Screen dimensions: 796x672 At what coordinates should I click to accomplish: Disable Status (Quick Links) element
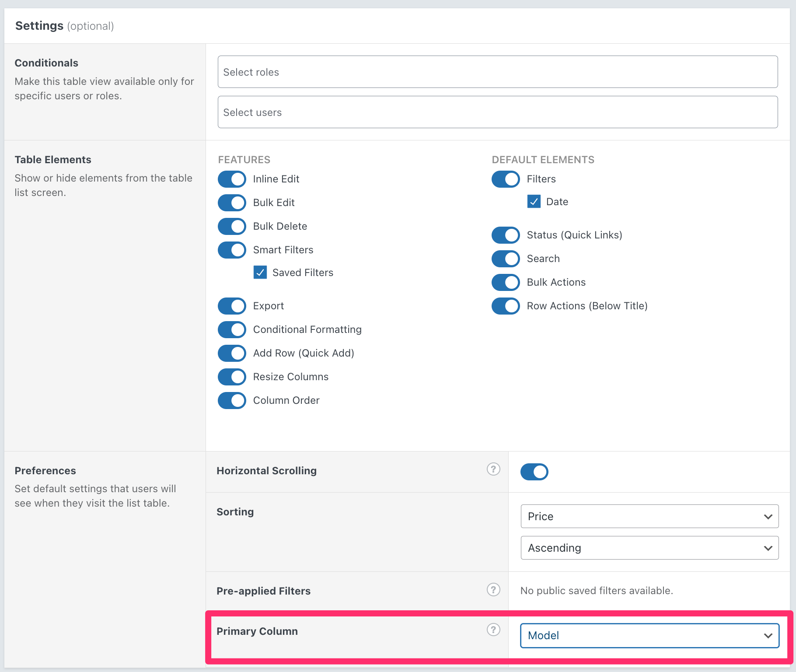[x=505, y=235]
